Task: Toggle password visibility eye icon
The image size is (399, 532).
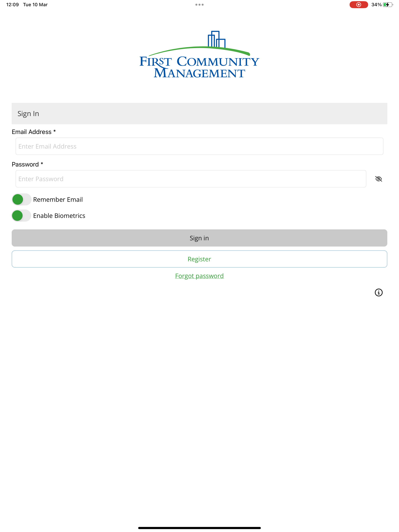Action: [379, 179]
